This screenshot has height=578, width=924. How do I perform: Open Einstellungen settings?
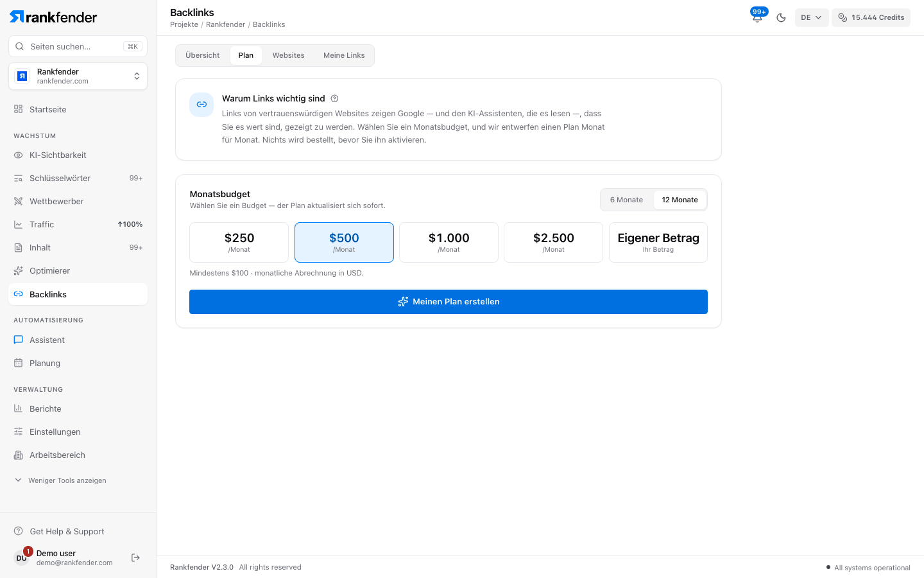(x=78, y=432)
